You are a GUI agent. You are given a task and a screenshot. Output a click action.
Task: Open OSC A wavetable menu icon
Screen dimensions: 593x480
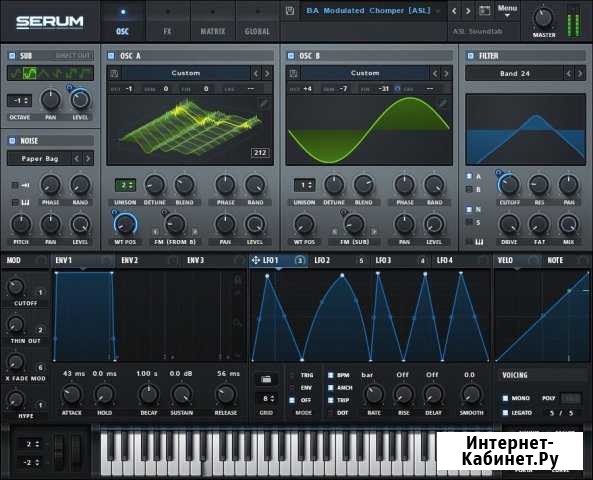114,73
